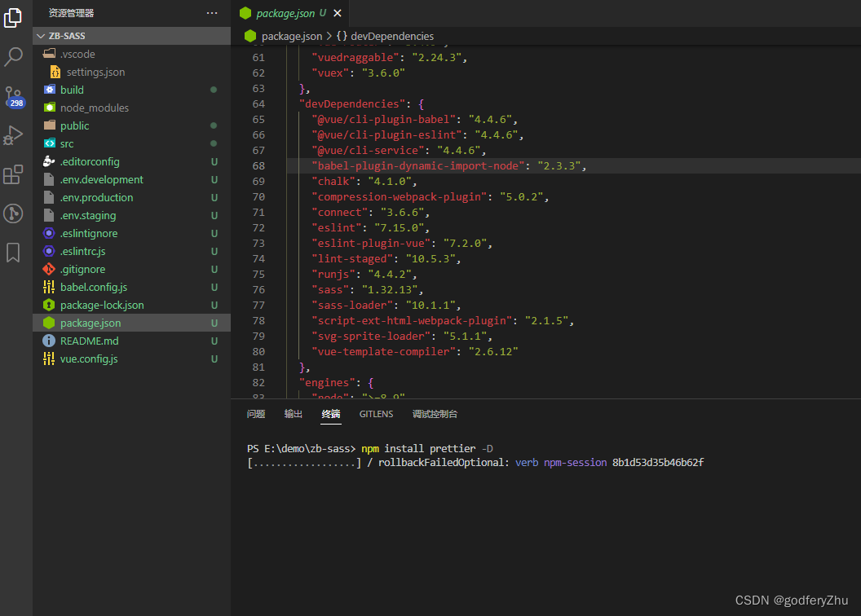Click devDependencies in the breadcrumb

pos(392,36)
